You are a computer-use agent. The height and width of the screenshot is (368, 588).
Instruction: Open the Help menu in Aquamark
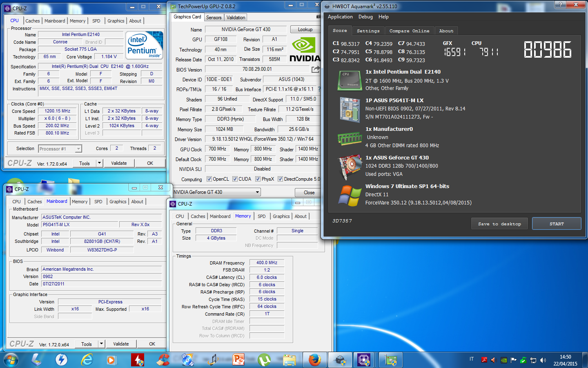coord(383,17)
